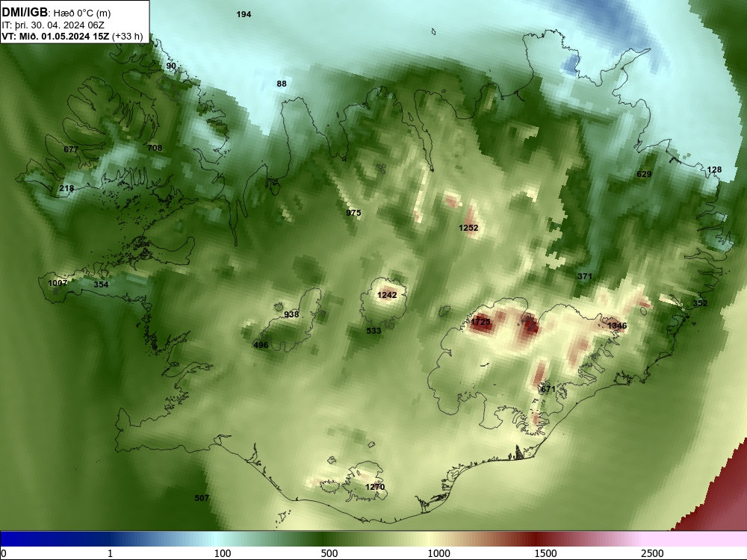Select the 1346 value on the eastern glacier
This screenshot has height=560, width=747.
617,326
